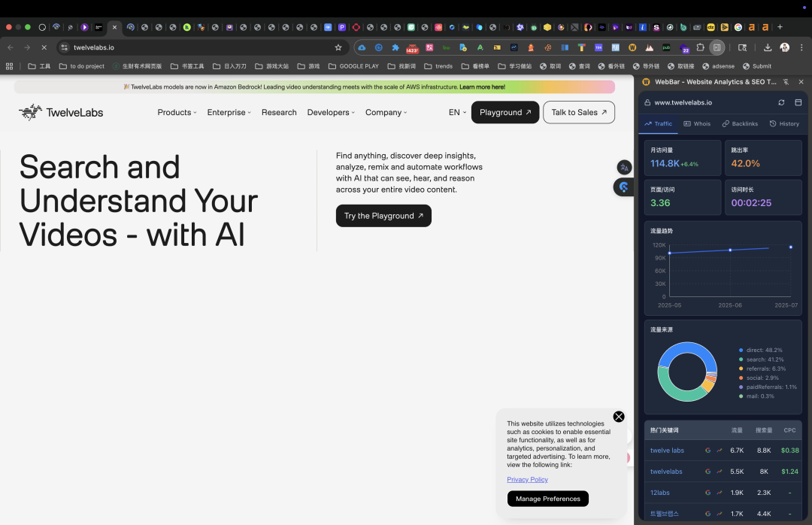812x525 pixels.
Task: Open a new browser tab with plus button
Action: pos(780,27)
